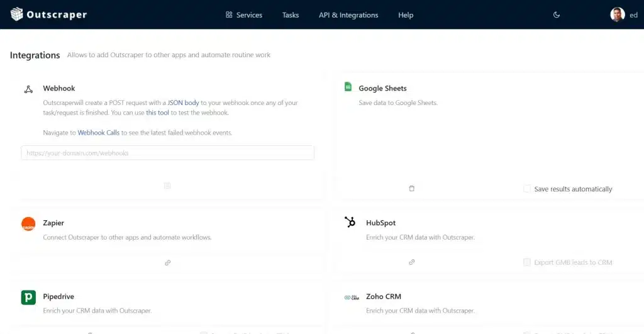Open the user avatar profile

click(618, 15)
